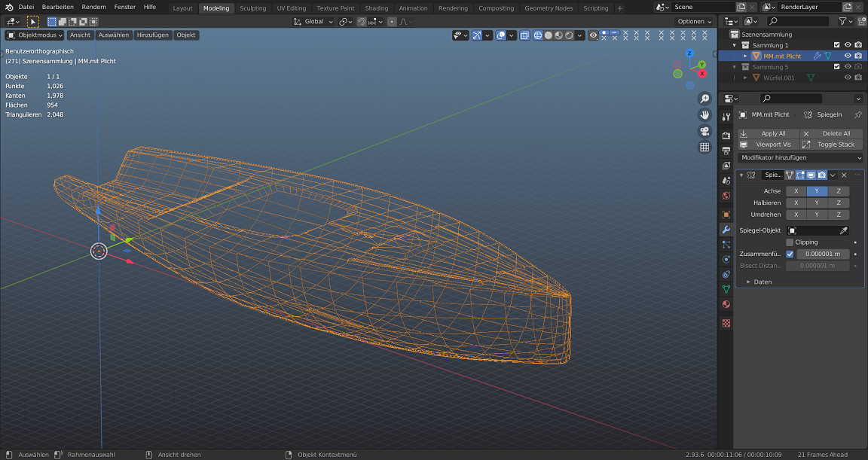Screen dimensions: 868x460
Task: Switch to the UV Editing workspace tab
Action: (x=291, y=8)
